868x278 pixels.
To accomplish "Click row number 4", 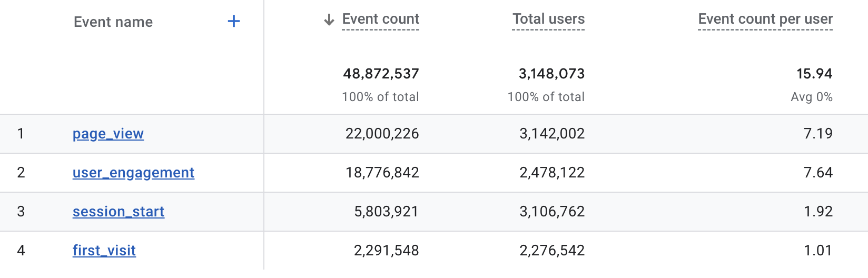I will [21, 251].
